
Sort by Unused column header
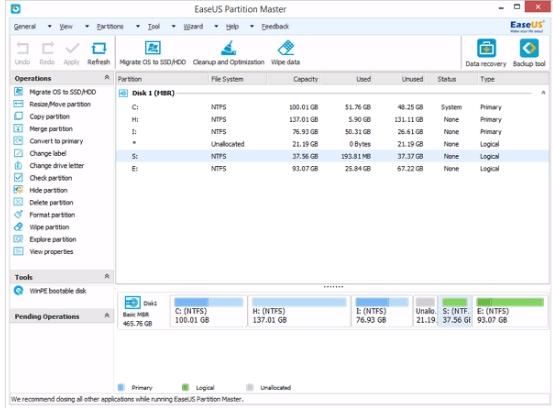pos(400,79)
